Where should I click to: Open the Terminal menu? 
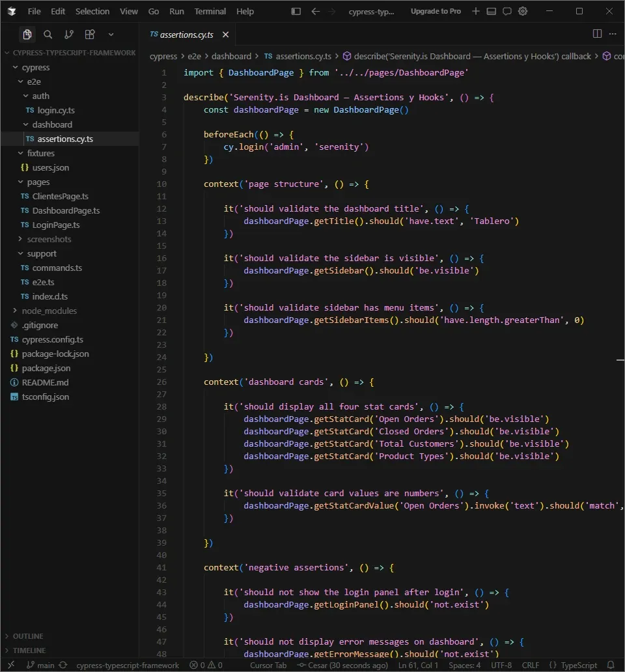(210, 11)
